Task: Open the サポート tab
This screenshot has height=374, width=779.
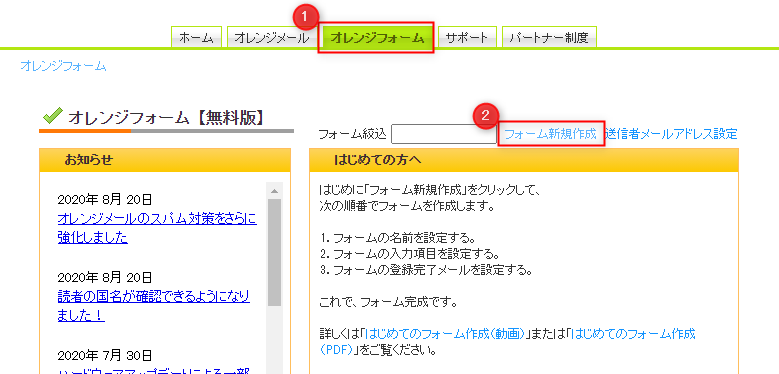Action: [x=467, y=37]
